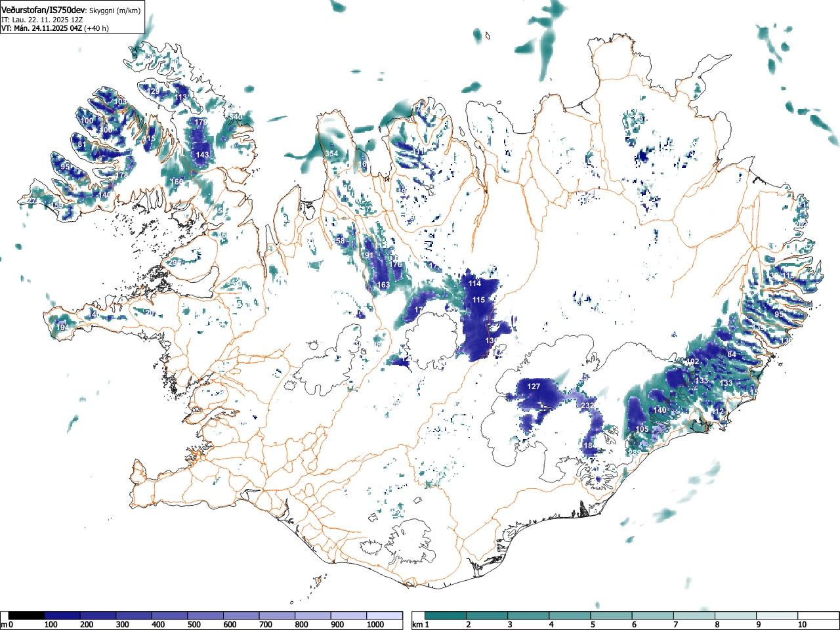The width and height of the screenshot is (840, 630).
Task: Click the '84' visibility value in the Eastfjords
Action: (732, 354)
